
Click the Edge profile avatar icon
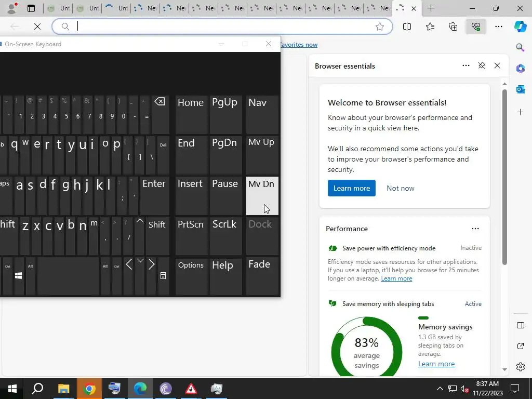point(12,8)
